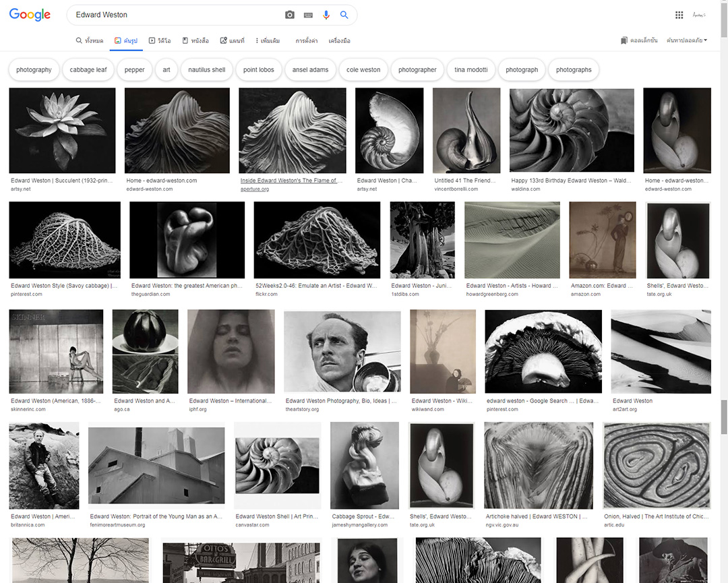The width and height of the screenshot is (728, 583).
Task: Open the search tools (เครื่องมือ) options
Action: coord(339,40)
